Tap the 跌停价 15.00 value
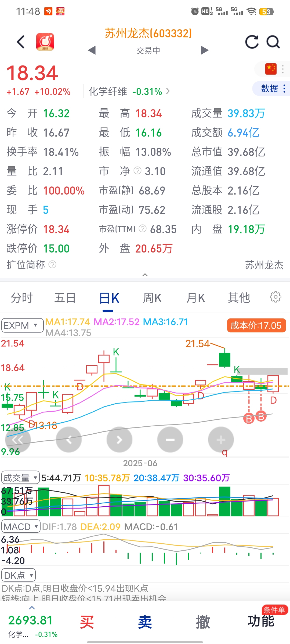This screenshot has height=644, width=290. 56,248
